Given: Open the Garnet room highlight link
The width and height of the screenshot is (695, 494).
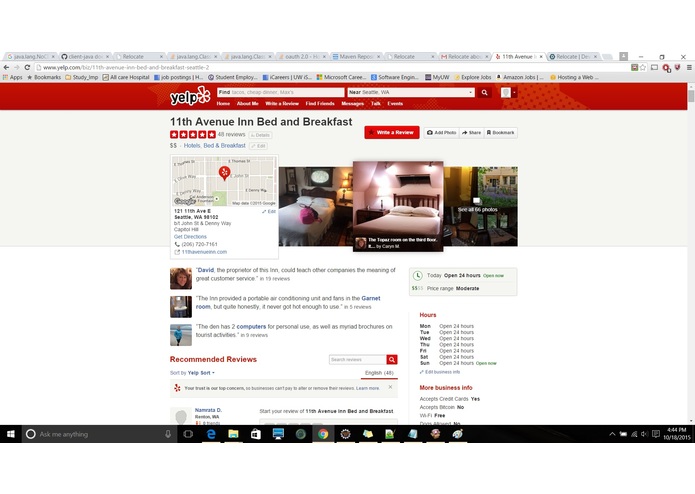Looking at the screenshot, I should coord(288,302).
